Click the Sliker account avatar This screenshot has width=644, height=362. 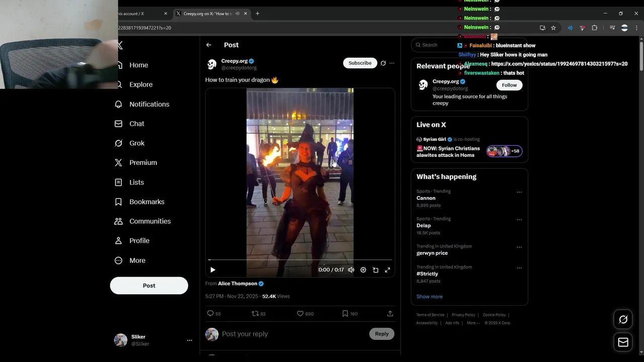(x=121, y=340)
